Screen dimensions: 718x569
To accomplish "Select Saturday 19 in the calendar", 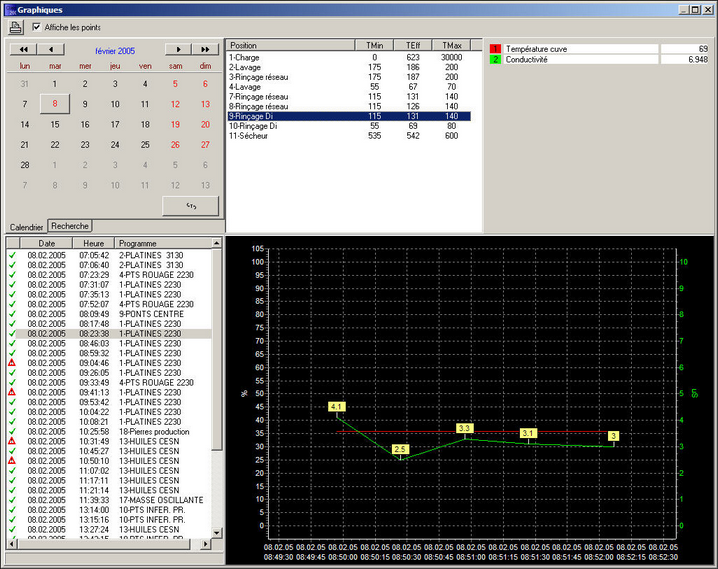I will 175,125.
